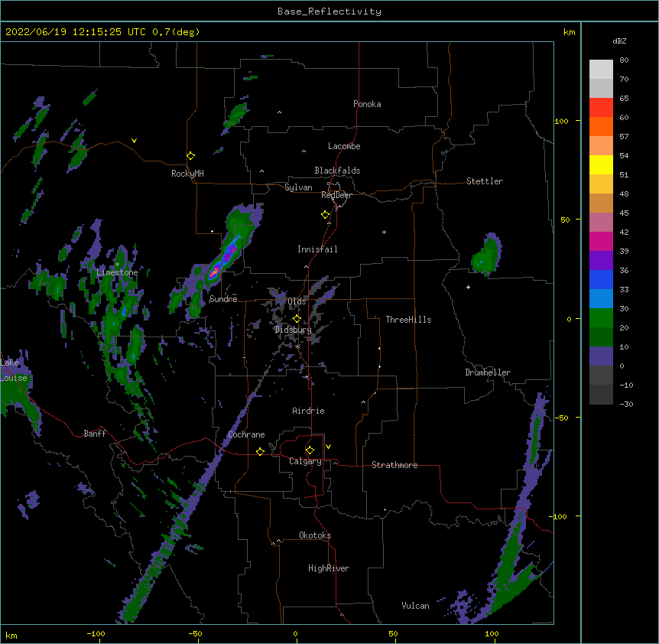Image resolution: width=659 pixels, height=644 pixels.
Task: Click the yellow V marker northwest of RockyMH
Action: [x=134, y=141]
